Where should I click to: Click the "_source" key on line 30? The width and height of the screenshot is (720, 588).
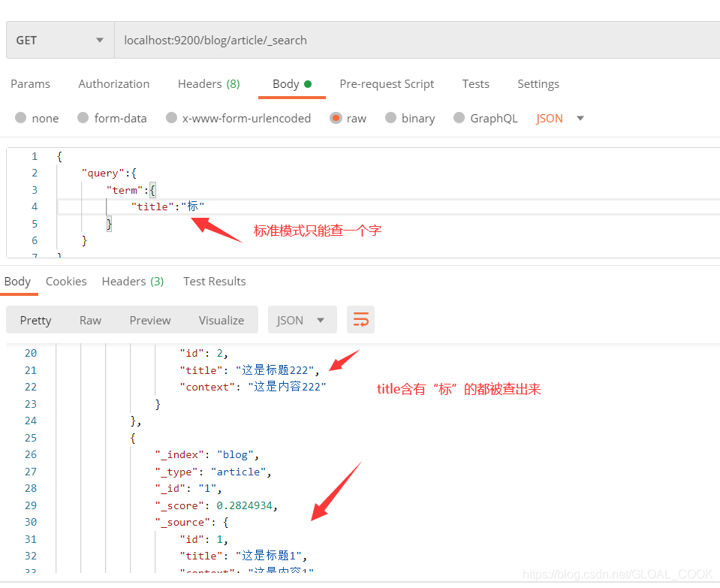[x=182, y=523]
